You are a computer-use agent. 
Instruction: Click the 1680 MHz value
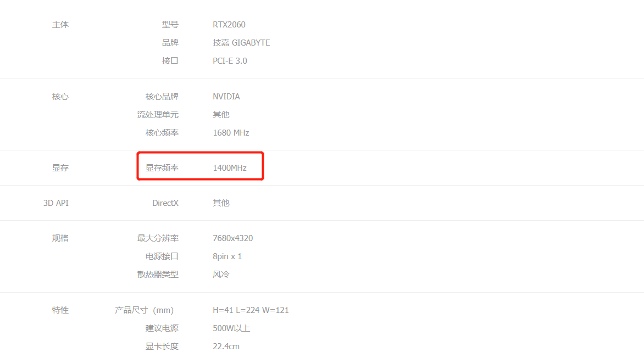(x=231, y=133)
